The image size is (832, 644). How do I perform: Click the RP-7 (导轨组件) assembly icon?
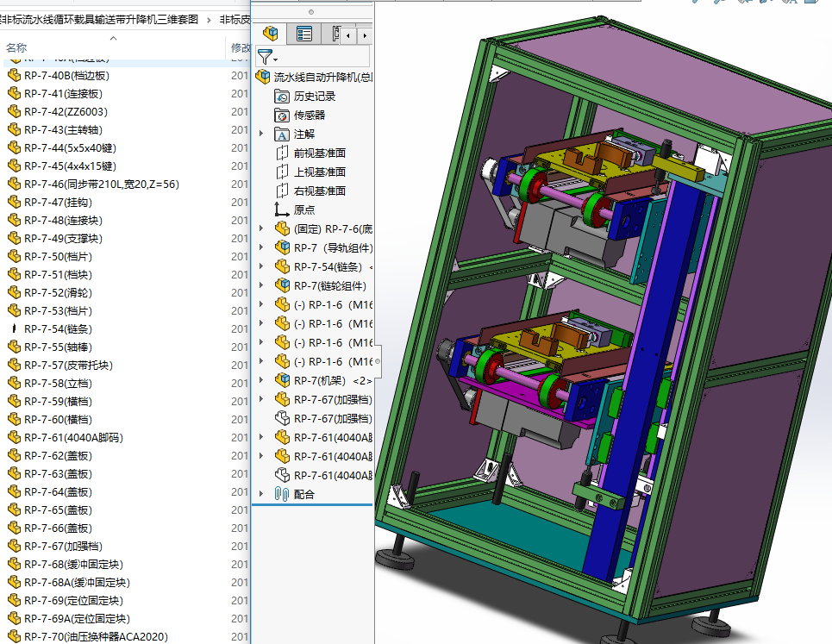point(282,247)
